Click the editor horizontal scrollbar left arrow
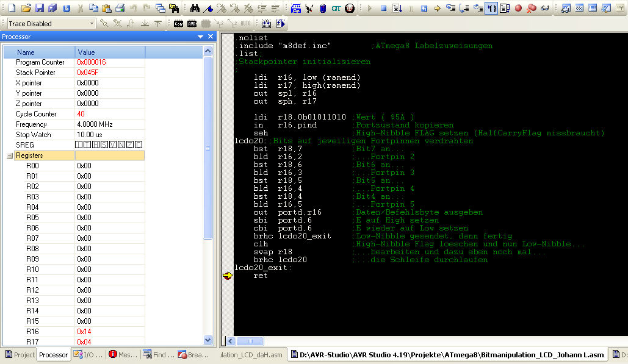 pyautogui.click(x=230, y=341)
